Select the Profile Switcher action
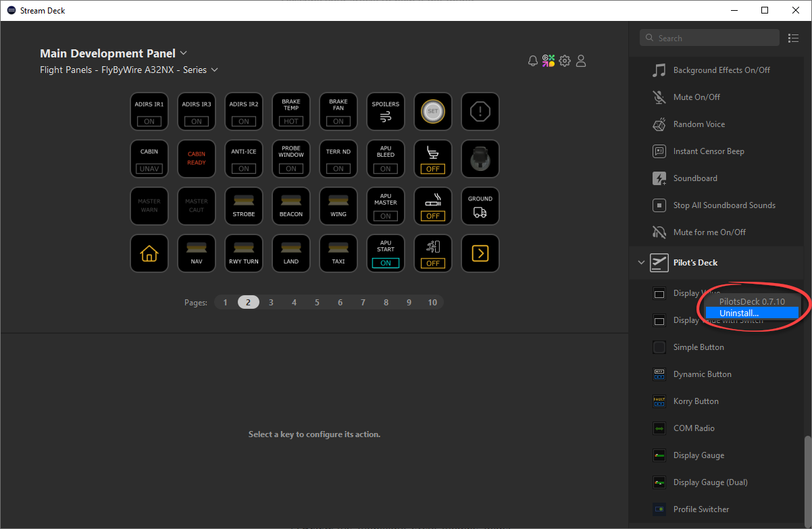The image size is (812, 529). coord(717,509)
